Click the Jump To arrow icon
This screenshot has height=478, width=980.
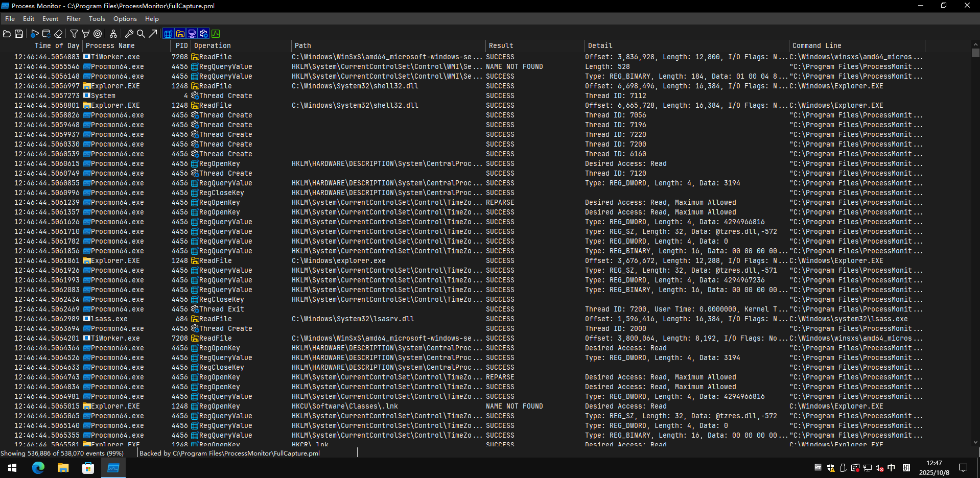coord(153,34)
